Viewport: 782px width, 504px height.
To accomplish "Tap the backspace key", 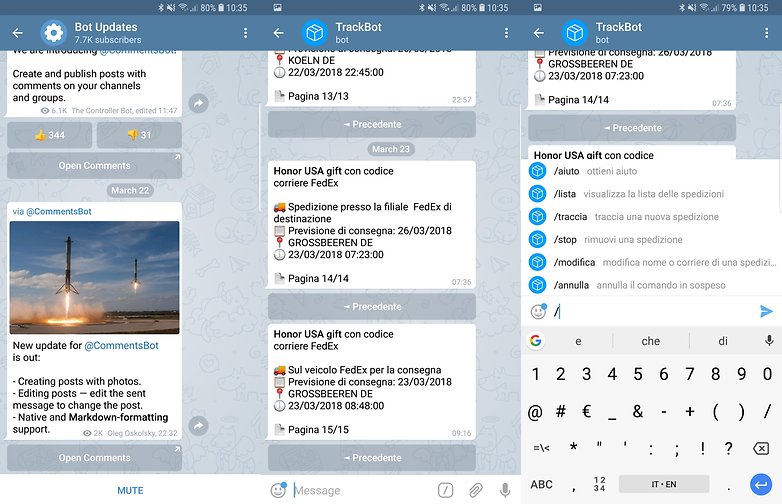I will point(761,449).
